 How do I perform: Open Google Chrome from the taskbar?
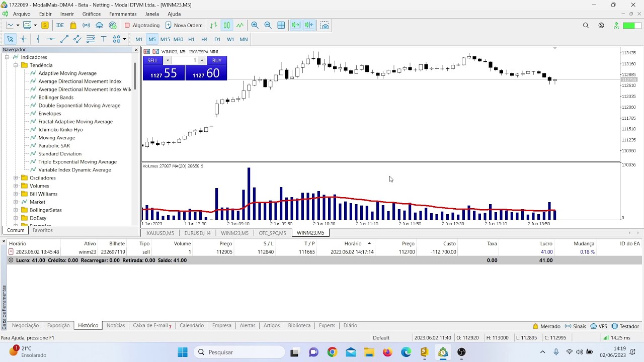point(332,352)
